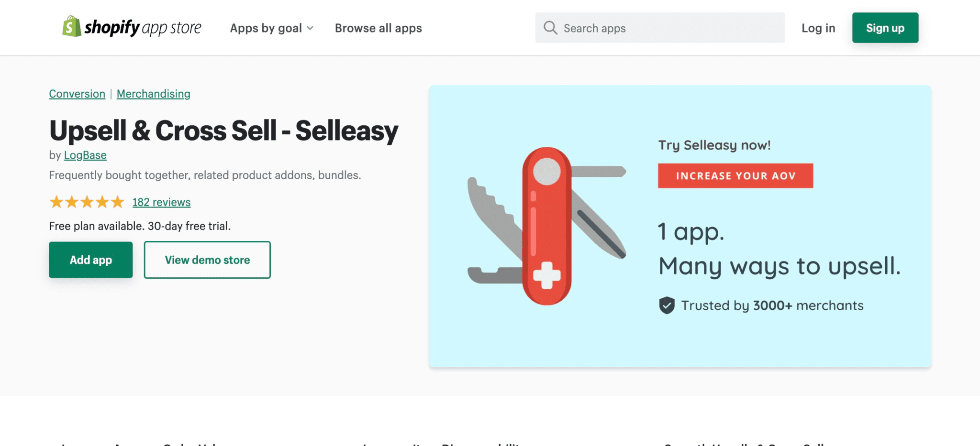Click the green Add app button
Viewport: 980px width, 446px height.
click(90, 260)
